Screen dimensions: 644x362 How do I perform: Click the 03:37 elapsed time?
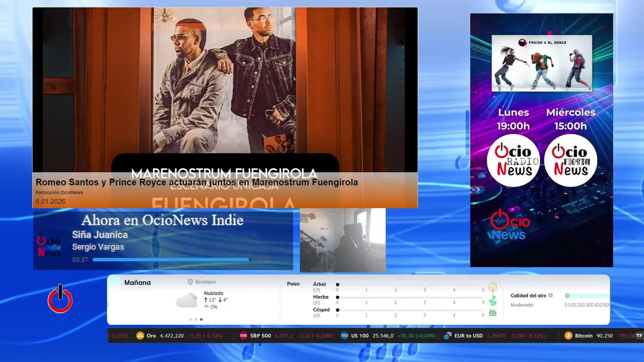[x=80, y=260]
